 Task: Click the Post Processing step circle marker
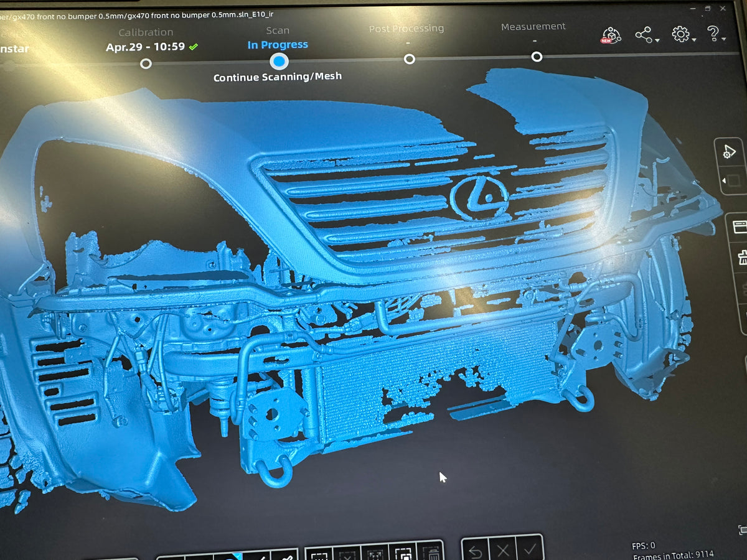click(409, 59)
